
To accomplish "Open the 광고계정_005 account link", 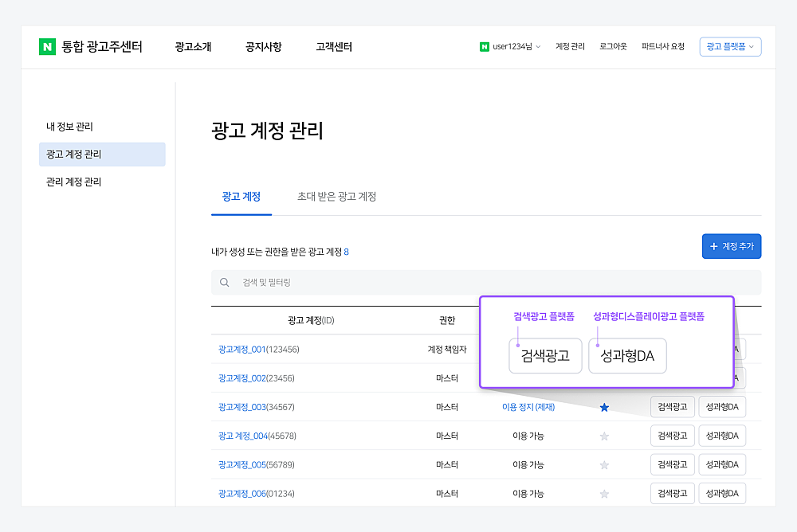I will (x=242, y=465).
